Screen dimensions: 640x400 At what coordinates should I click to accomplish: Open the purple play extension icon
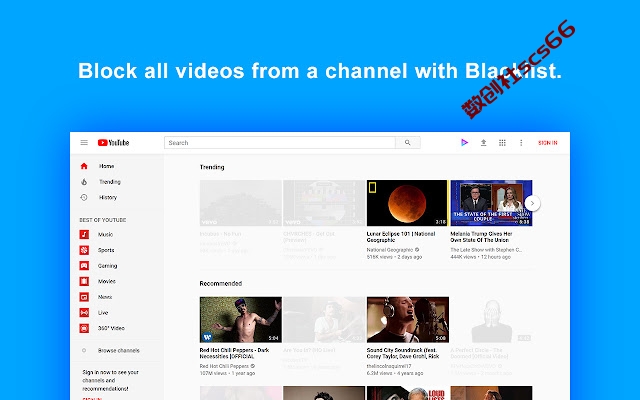point(464,142)
